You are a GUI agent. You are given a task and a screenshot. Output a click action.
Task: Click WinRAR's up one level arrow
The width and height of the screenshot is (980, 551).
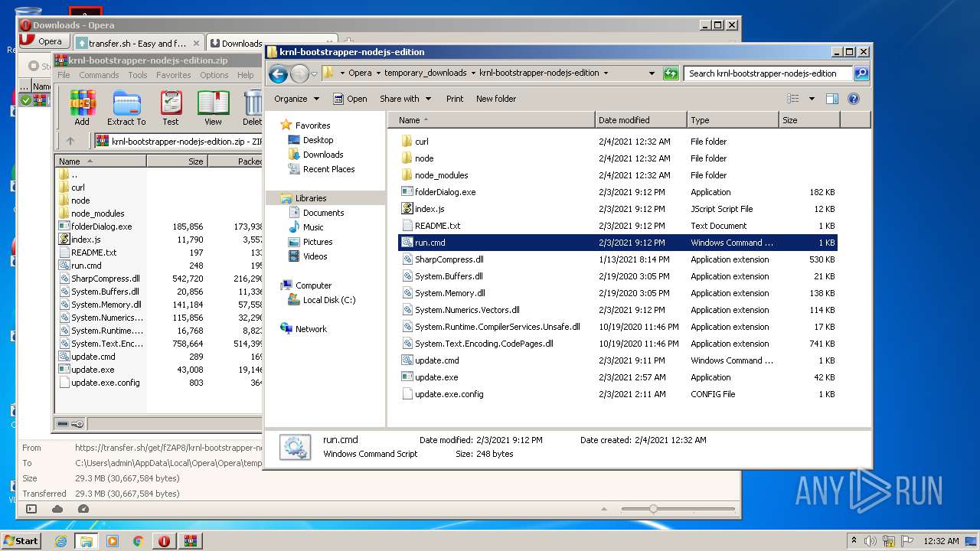(70, 141)
